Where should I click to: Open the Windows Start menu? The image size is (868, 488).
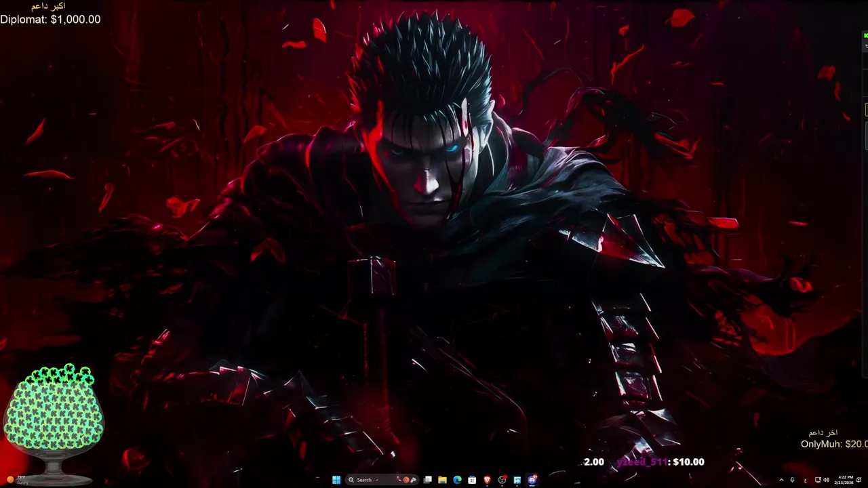click(x=336, y=480)
